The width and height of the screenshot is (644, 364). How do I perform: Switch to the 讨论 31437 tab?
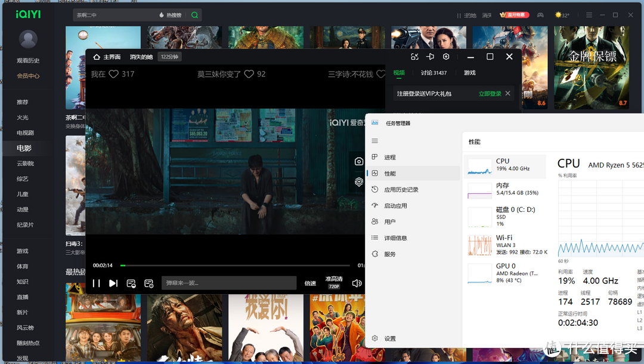point(434,73)
